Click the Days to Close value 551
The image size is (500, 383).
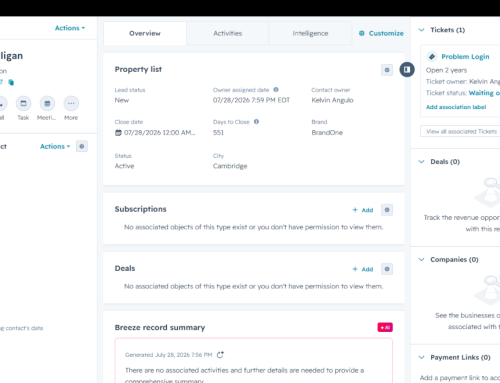[x=218, y=133]
